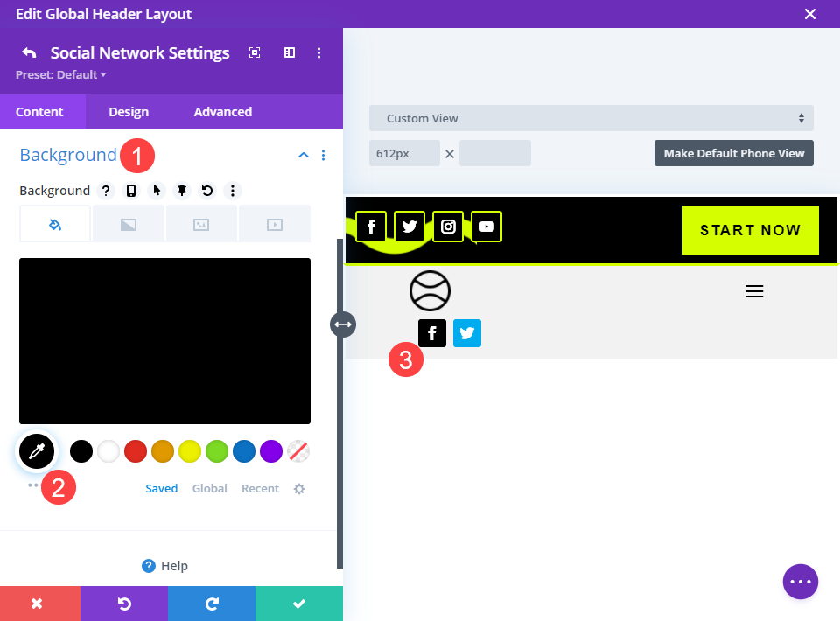Open the Preset: Default dropdown
The width and height of the screenshot is (840, 621).
pos(60,75)
